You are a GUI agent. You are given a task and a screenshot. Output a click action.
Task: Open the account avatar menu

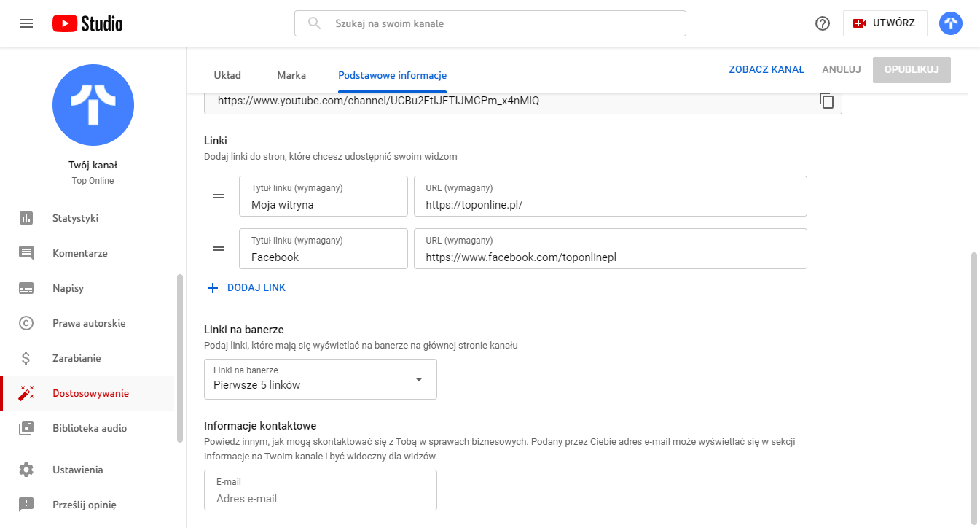951,23
